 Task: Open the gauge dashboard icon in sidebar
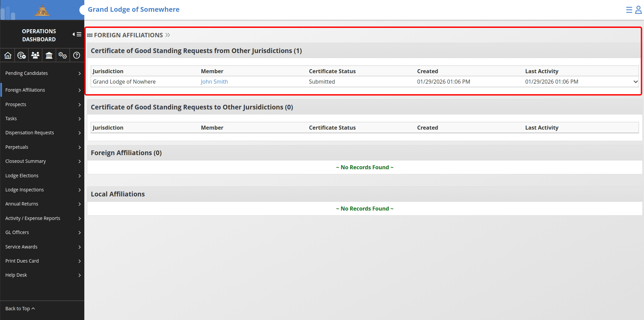22,55
